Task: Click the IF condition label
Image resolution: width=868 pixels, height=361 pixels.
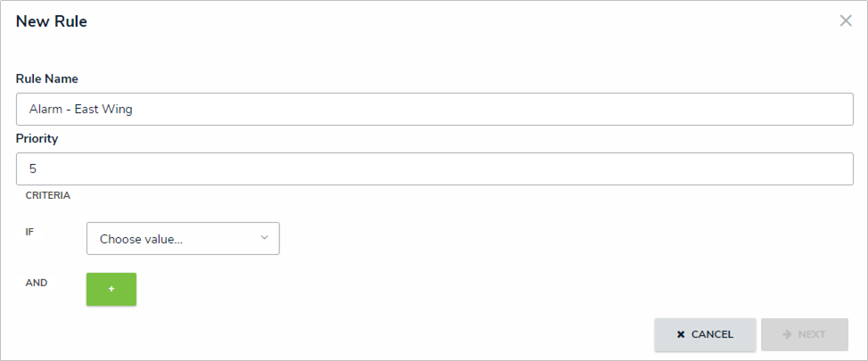Action: [x=29, y=231]
